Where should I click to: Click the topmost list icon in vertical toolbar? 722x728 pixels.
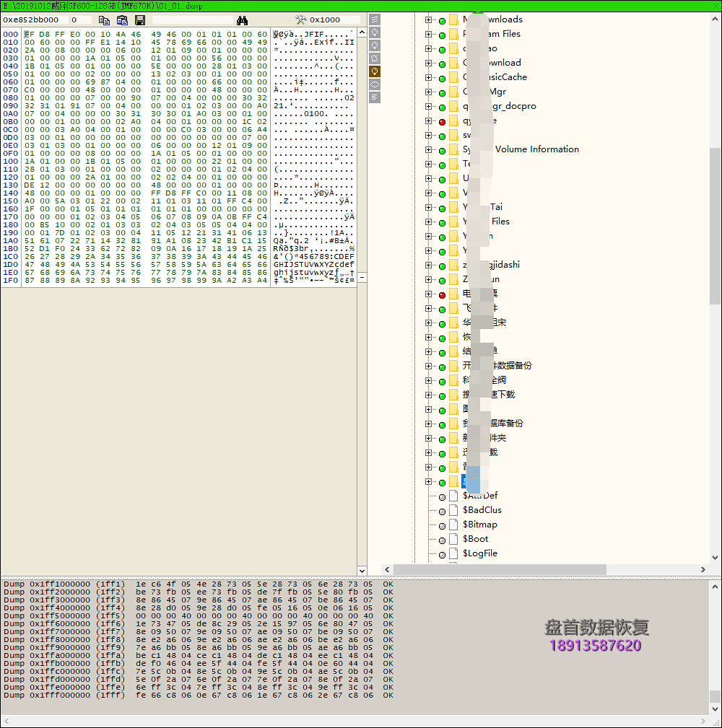(375, 19)
